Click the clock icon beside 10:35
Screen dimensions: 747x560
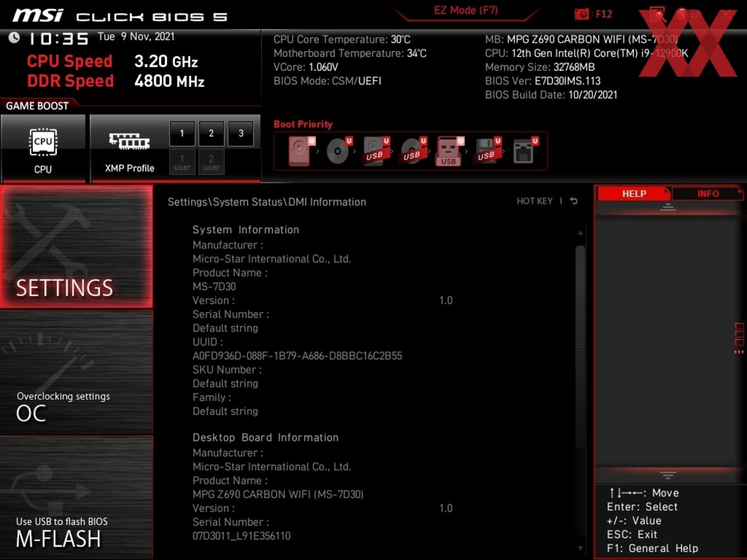(14, 38)
